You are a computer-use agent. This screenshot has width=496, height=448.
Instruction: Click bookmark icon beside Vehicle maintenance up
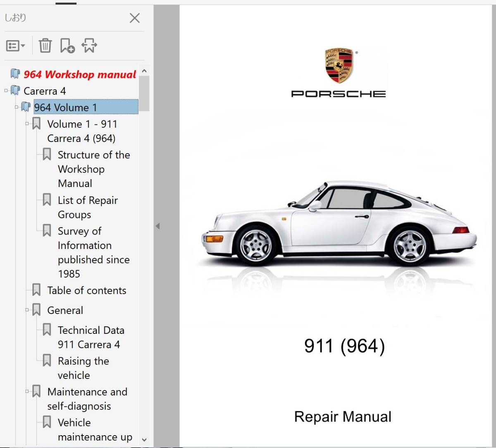pos(47,422)
